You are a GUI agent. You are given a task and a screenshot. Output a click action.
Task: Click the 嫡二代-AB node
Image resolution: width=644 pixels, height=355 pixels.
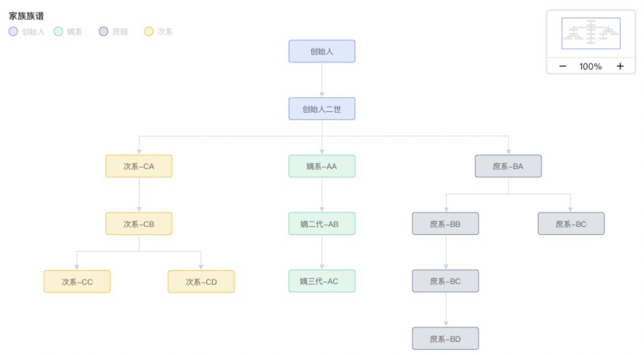pyautogui.click(x=322, y=224)
